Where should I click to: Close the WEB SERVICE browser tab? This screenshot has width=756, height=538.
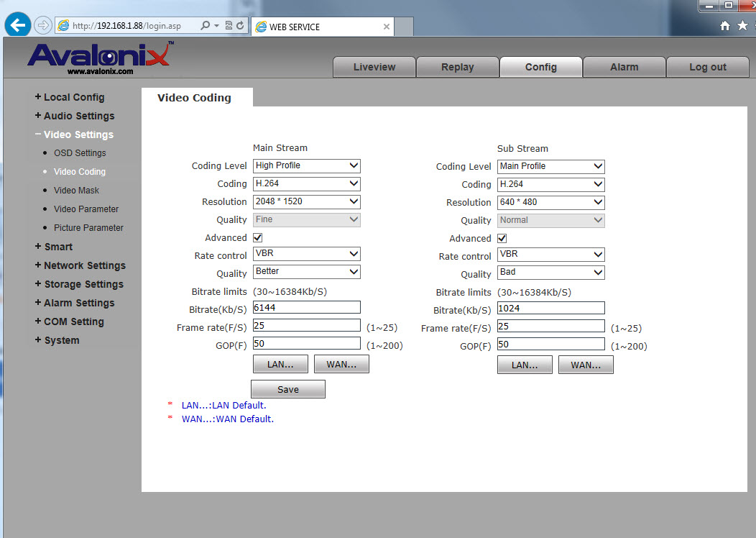[387, 27]
